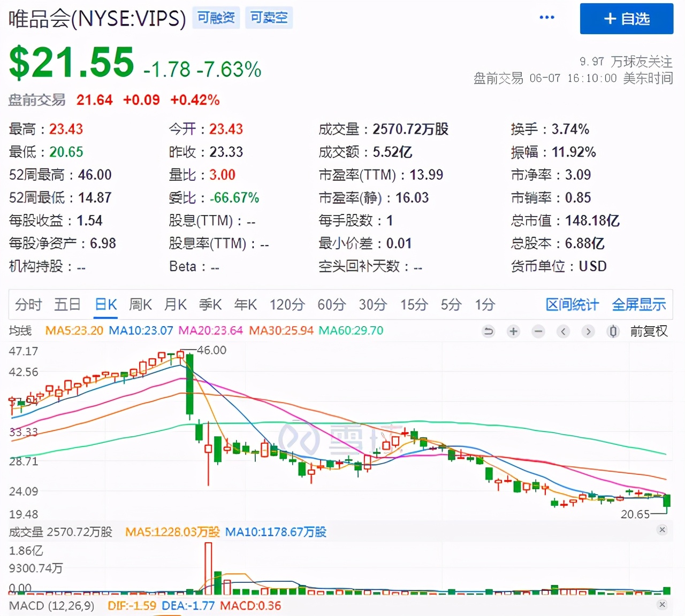Click the MACD (12,26,9) label
The height and width of the screenshot is (616, 685).
tap(52, 606)
